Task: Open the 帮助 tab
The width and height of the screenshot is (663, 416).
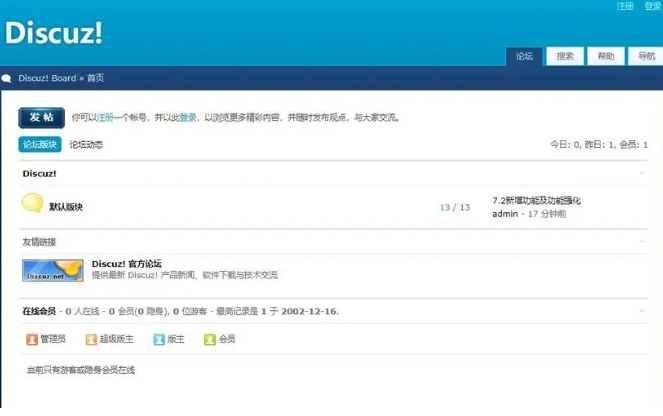Action: point(606,56)
